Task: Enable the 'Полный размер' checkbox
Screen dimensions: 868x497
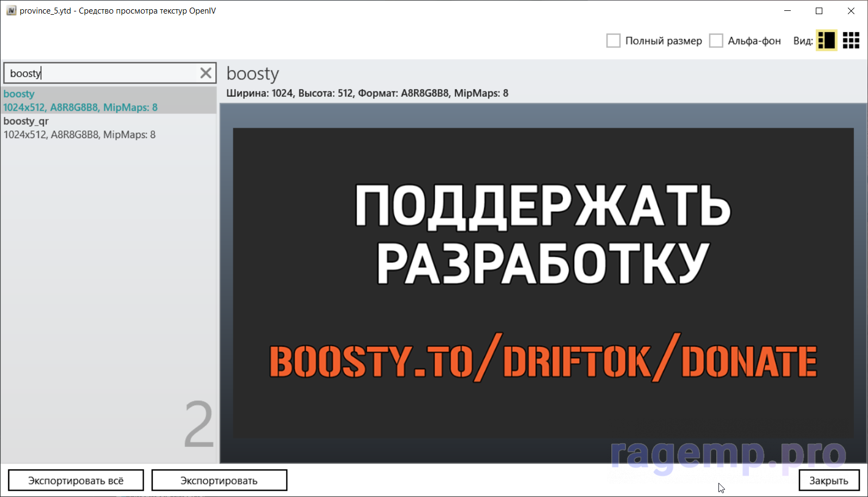Action: 613,41
